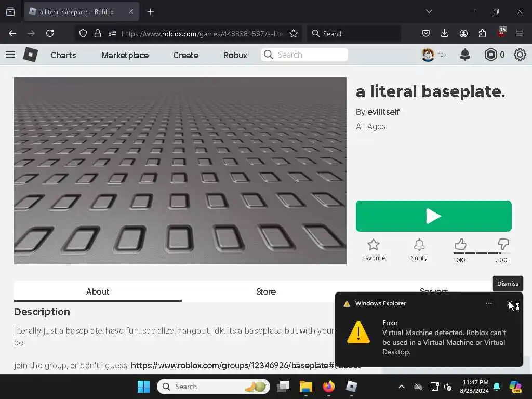Click the roblox.com URL address field
The image size is (532, 399).
coord(202,34)
